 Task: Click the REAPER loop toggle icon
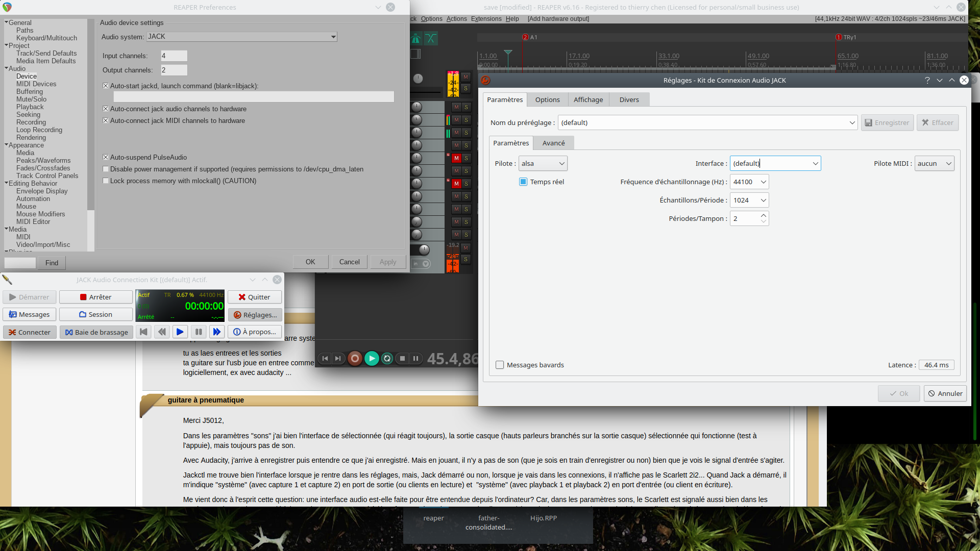[x=387, y=359]
